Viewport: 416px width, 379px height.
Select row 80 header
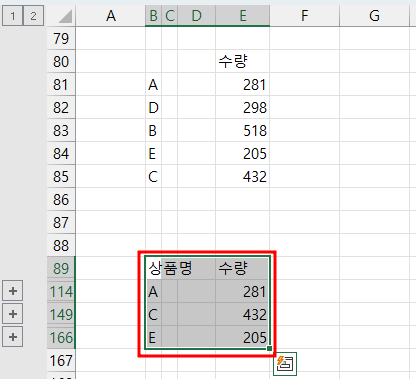coord(61,61)
